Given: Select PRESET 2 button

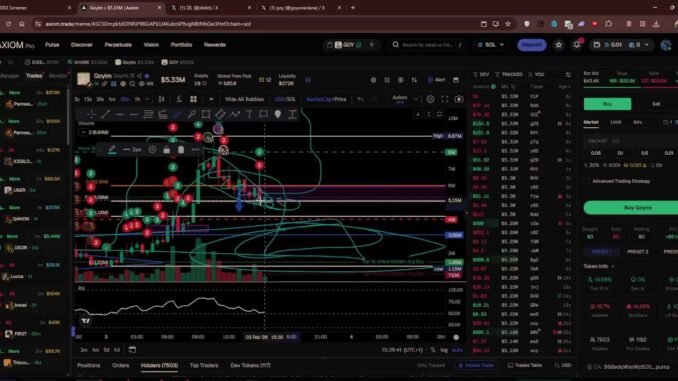Looking at the screenshot, I should tap(637, 252).
